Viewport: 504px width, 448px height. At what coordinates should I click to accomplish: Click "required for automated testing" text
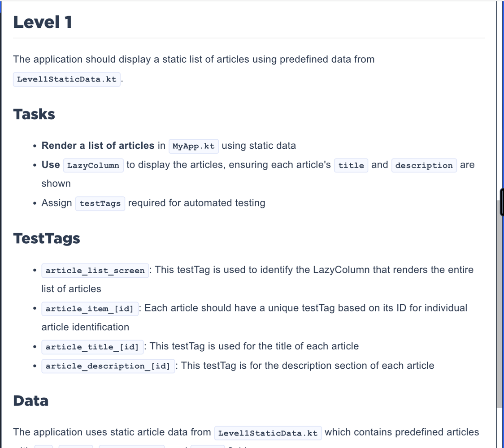click(196, 203)
